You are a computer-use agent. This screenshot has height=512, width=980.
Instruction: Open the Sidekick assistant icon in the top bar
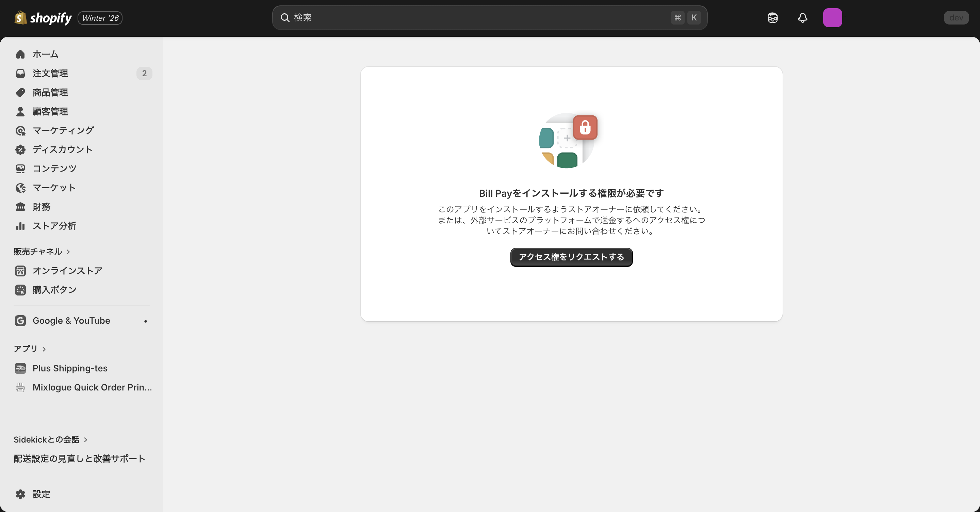[x=772, y=17]
